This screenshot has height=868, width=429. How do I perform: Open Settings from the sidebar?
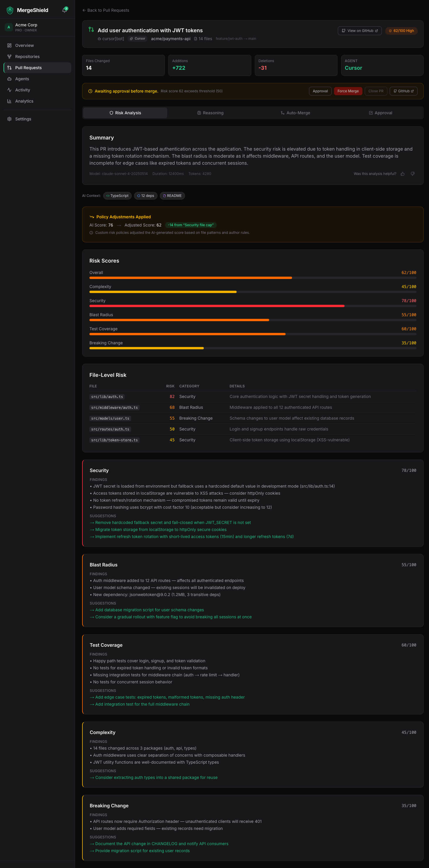(x=23, y=119)
